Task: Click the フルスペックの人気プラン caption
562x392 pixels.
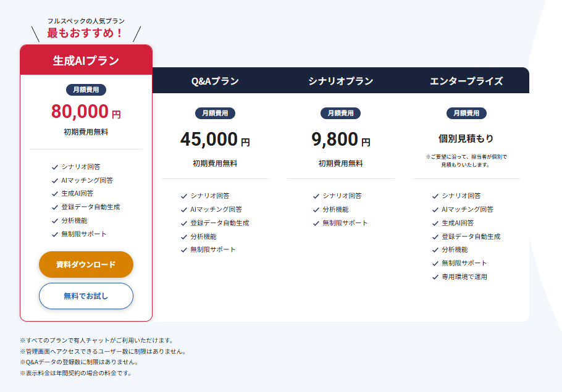Action: click(x=86, y=21)
